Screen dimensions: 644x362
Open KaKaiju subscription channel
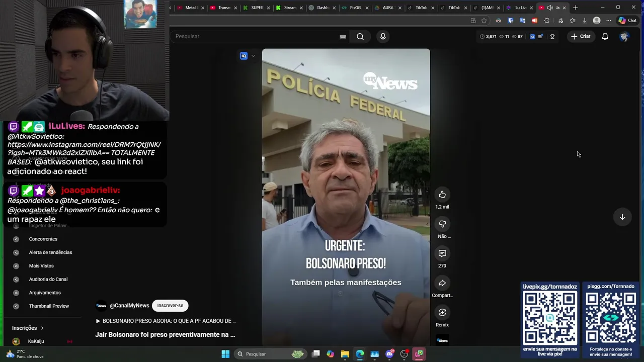(x=36, y=341)
